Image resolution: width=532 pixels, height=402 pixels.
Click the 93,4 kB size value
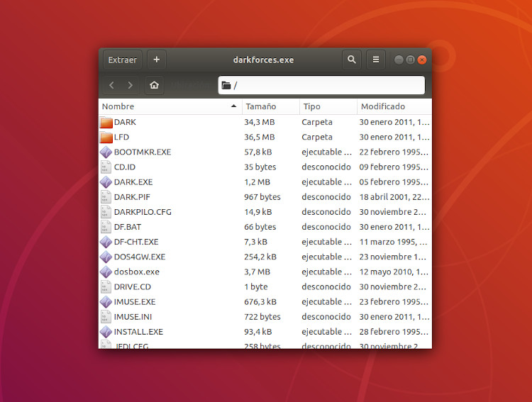click(x=258, y=331)
